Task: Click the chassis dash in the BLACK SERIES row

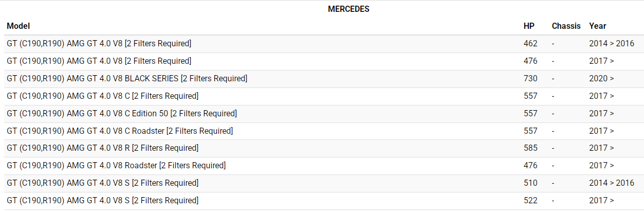Action: [553, 79]
